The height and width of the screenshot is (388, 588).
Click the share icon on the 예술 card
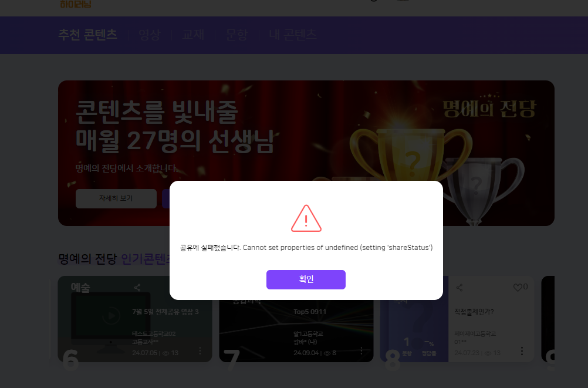tap(137, 288)
